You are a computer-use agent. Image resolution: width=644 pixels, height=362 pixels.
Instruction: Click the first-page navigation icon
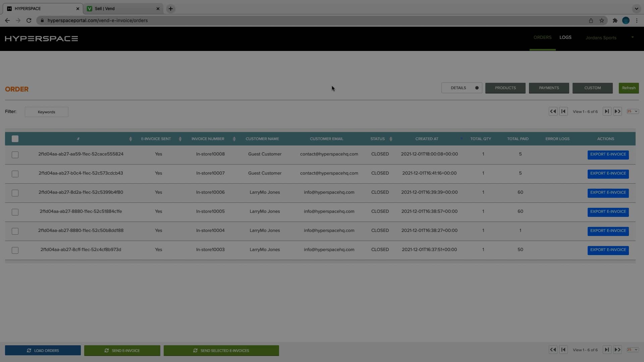point(563,111)
